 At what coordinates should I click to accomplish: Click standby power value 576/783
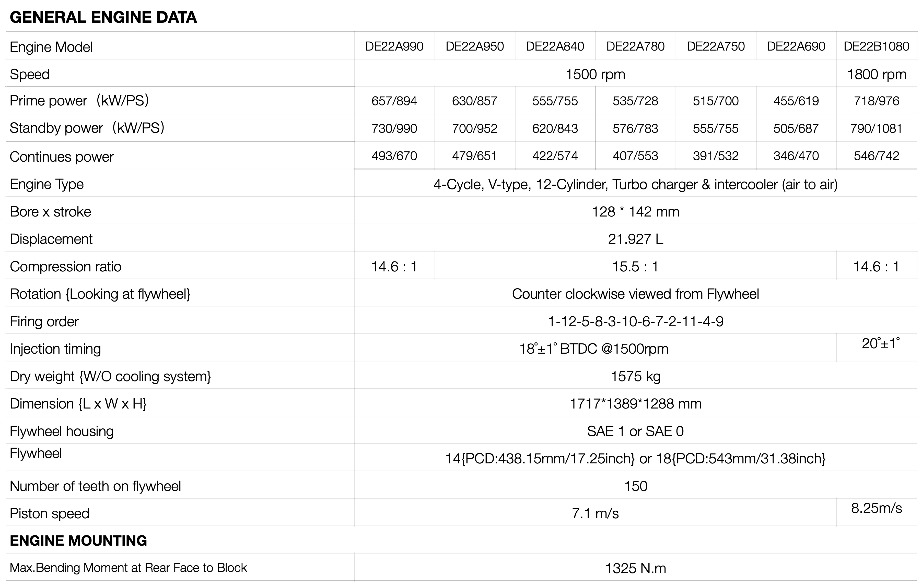(636, 128)
